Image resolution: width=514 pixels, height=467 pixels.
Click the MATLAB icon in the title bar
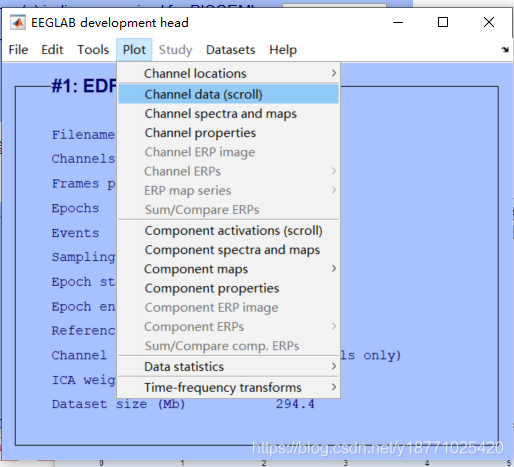[x=18, y=23]
